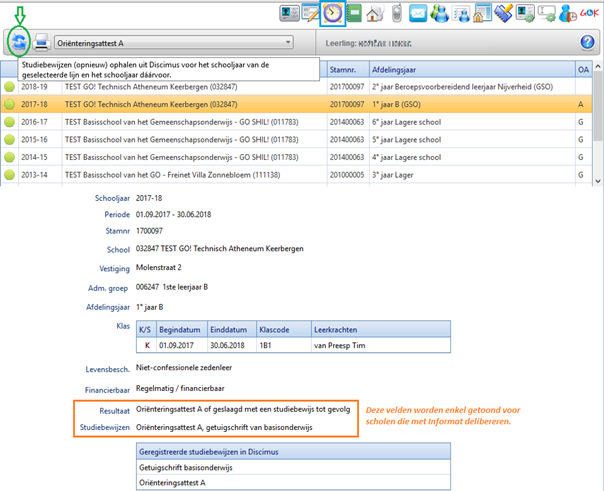Screen dimensions: 604x491
Task: Click the green status dot of 2016-17
Action: click(x=10, y=122)
